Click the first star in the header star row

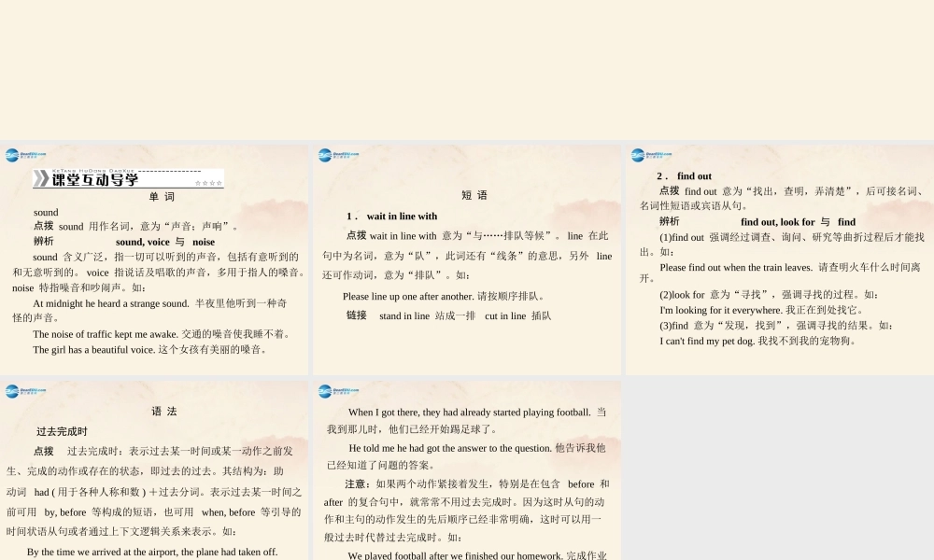click(198, 181)
